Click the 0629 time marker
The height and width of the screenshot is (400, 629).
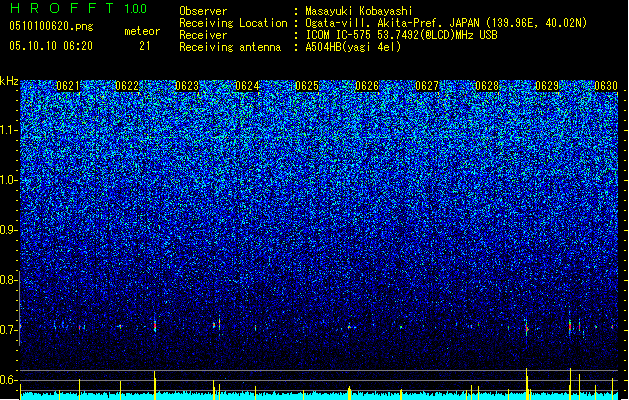[547, 86]
